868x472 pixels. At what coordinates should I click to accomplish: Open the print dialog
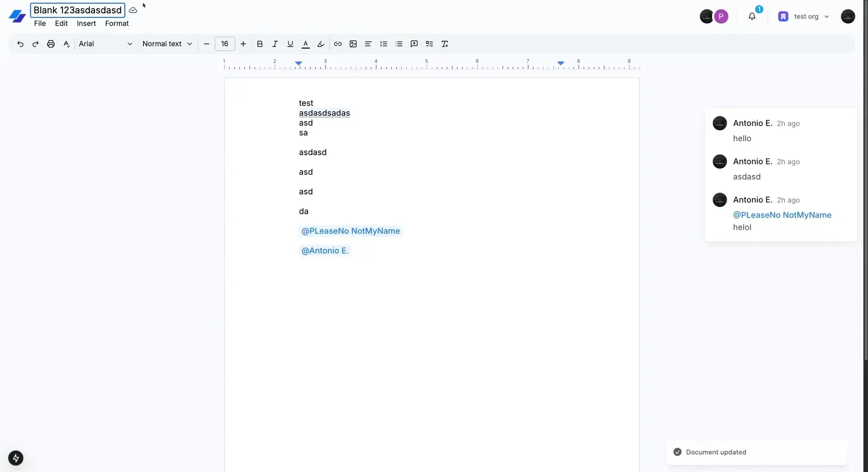tap(50, 44)
